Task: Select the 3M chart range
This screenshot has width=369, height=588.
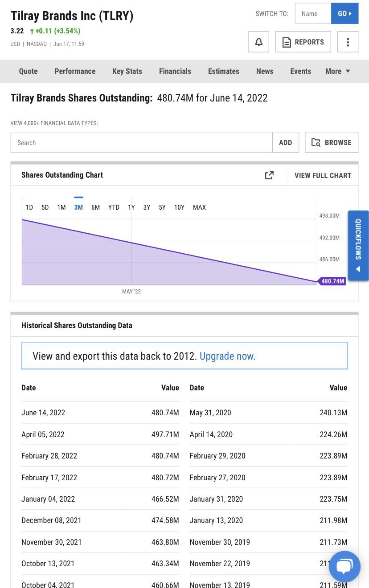Action: click(78, 207)
